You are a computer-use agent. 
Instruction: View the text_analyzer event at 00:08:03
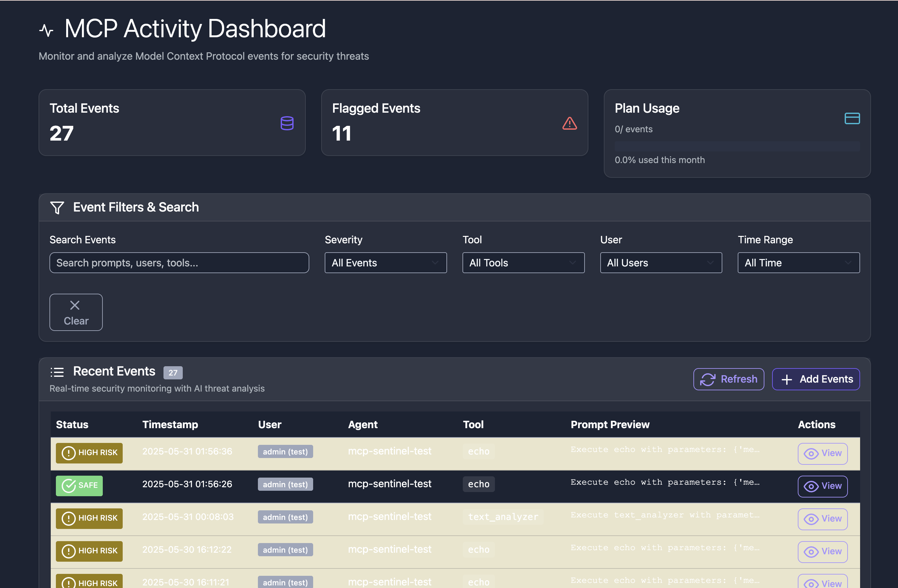point(823,519)
